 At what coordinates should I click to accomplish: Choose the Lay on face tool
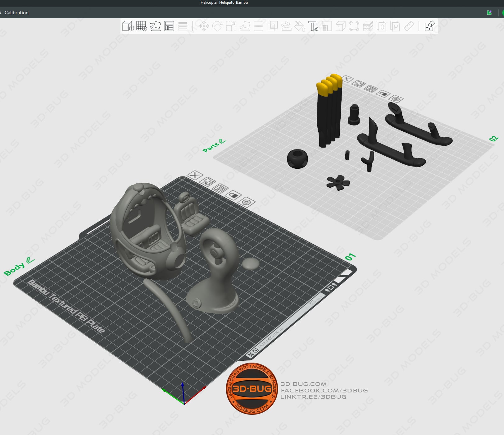(245, 26)
